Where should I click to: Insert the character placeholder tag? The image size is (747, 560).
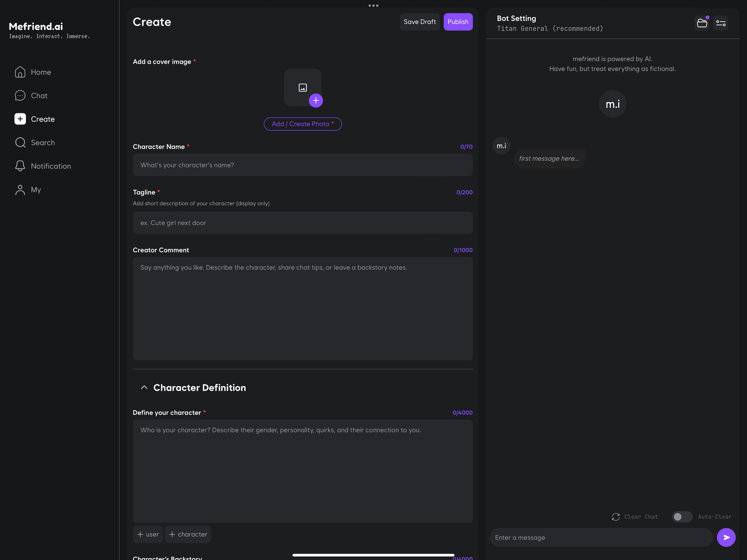pyautogui.click(x=188, y=534)
